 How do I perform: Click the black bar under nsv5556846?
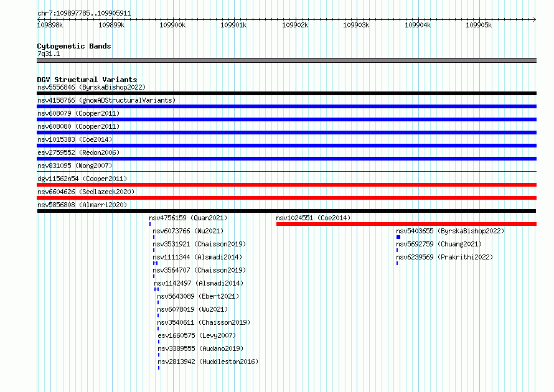[x=286, y=93]
